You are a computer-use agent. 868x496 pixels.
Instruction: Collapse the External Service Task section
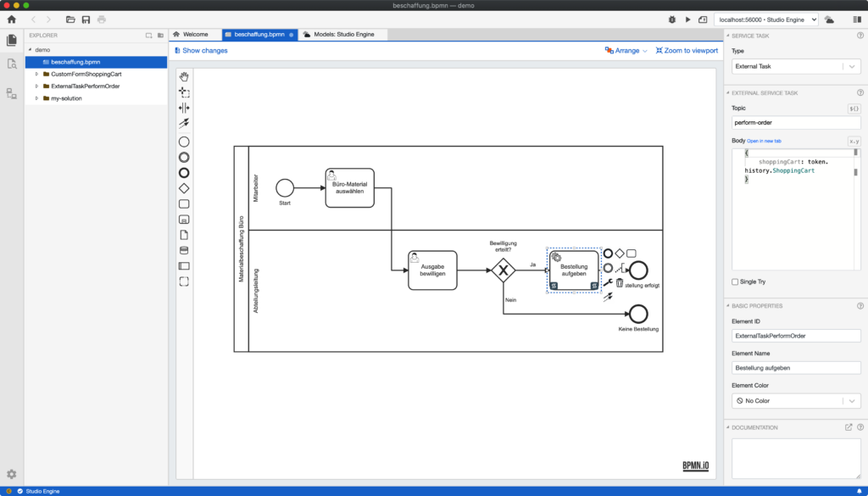pos(728,93)
